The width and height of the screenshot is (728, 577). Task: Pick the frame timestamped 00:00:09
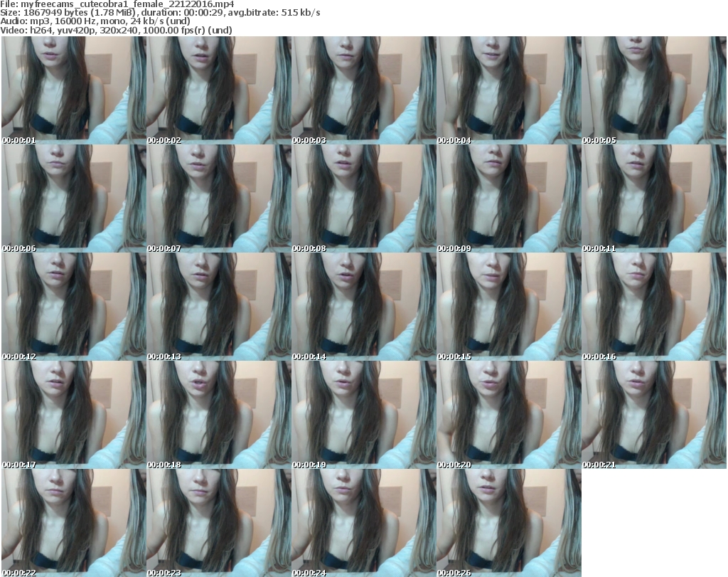(x=508, y=198)
